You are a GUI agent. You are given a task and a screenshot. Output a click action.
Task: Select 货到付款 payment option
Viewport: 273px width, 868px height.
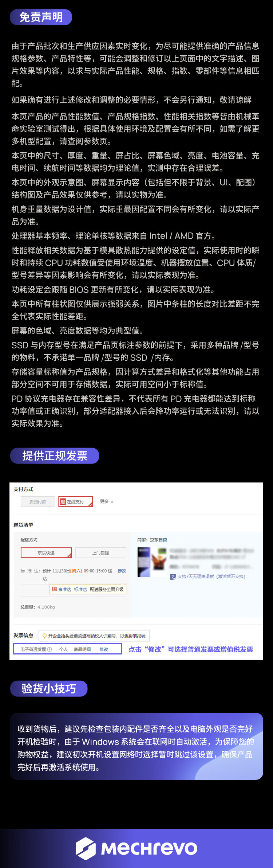pyautogui.click(x=38, y=502)
